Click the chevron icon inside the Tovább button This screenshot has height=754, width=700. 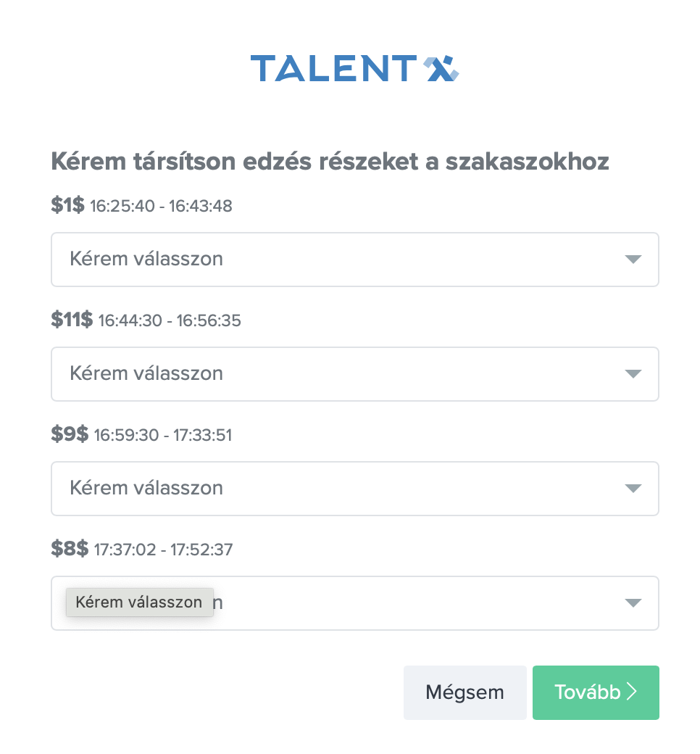pyautogui.click(x=632, y=692)
